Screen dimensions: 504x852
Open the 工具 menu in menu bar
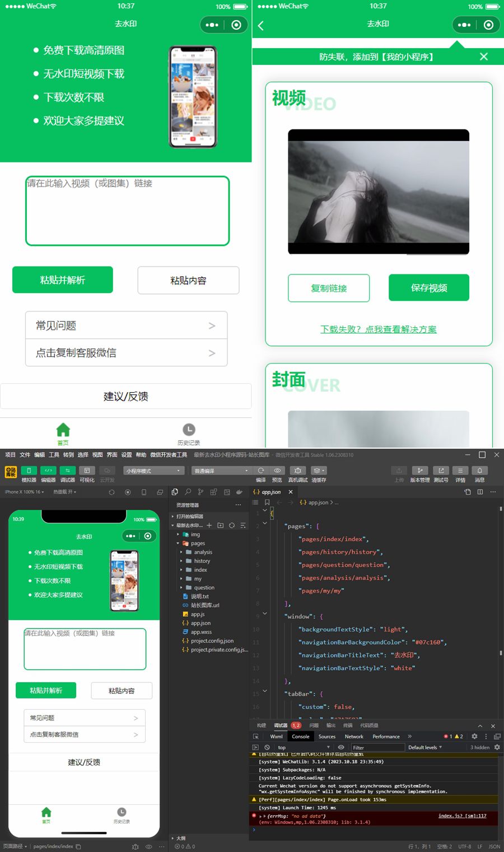pyautogui.click(x=54, y=455)
